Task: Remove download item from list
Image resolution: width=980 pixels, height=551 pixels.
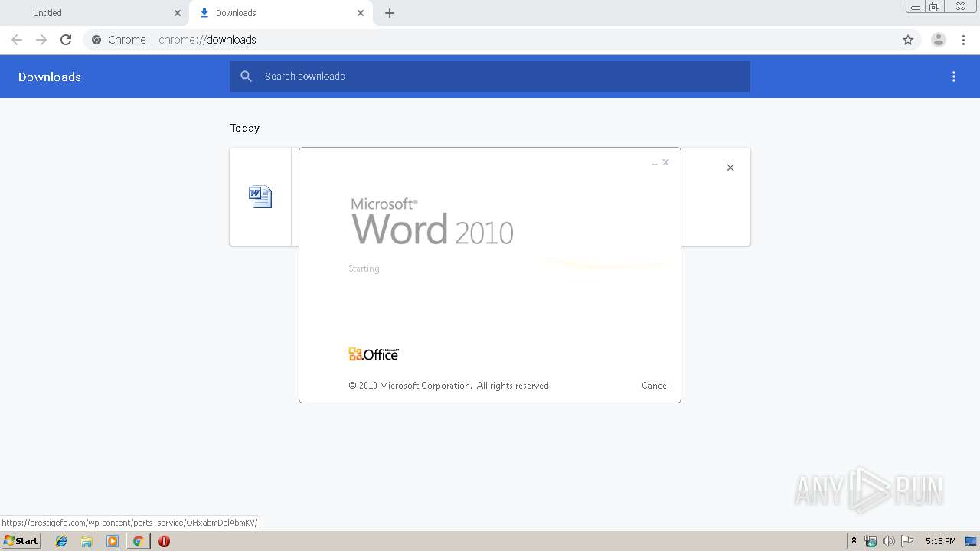Action: [730, 168]
